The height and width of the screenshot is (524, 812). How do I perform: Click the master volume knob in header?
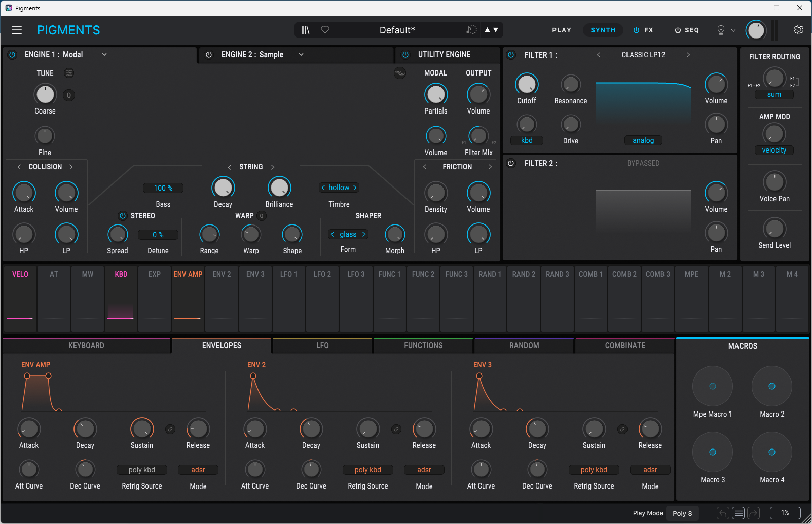click(756, 30)
